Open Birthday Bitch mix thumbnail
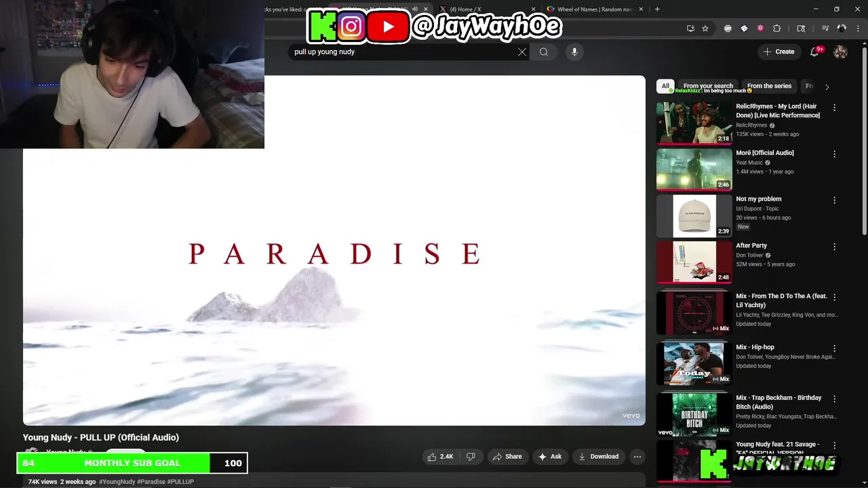868x488 pixels. click(x=694, y=414)
